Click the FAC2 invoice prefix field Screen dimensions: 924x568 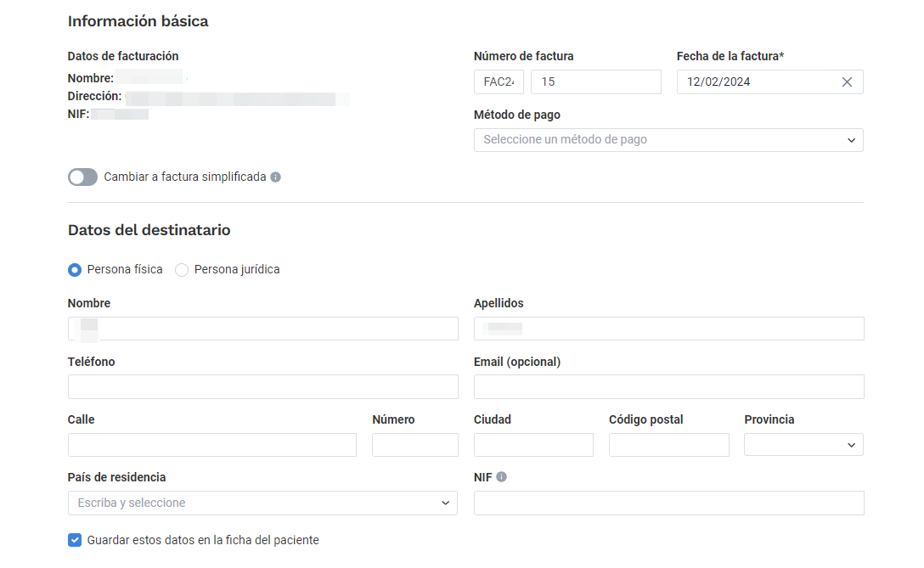point(499,82)
